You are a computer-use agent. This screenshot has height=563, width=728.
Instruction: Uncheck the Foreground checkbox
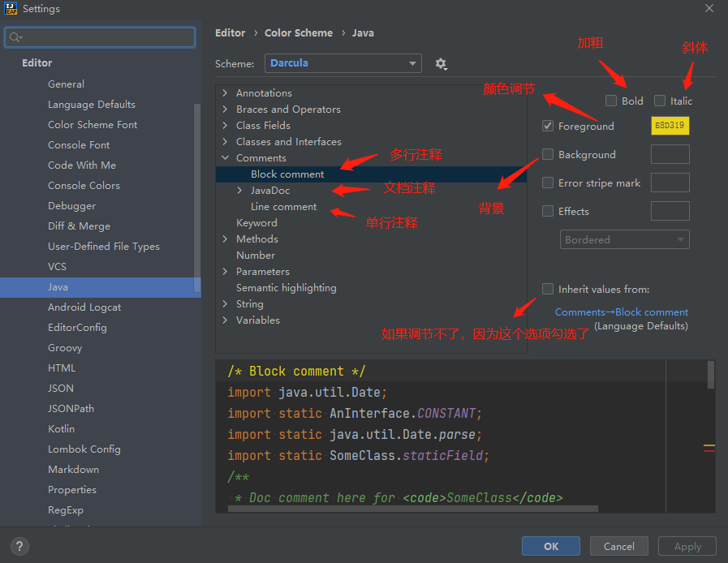[548, 126]
